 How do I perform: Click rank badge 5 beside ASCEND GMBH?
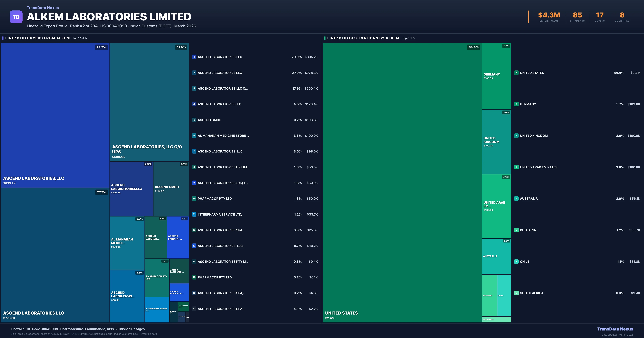click(194, 120)
